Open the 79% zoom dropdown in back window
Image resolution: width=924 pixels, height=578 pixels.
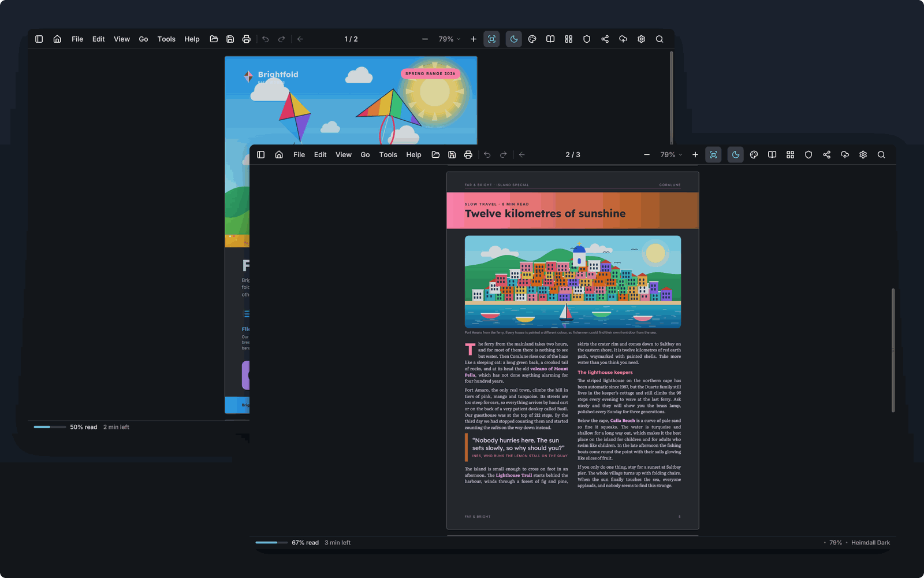(449, 39)
